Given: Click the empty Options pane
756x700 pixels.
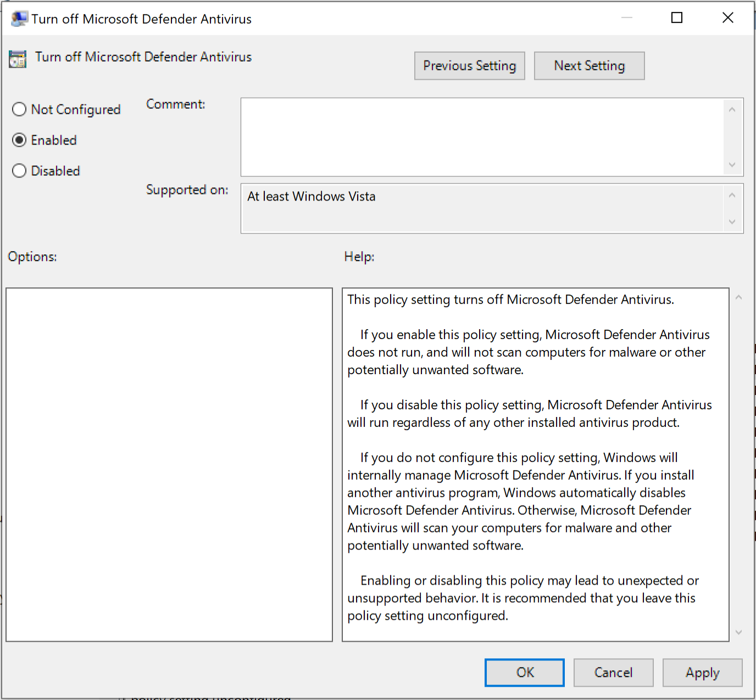Looking at the screenshot, I should pos(169,465).
